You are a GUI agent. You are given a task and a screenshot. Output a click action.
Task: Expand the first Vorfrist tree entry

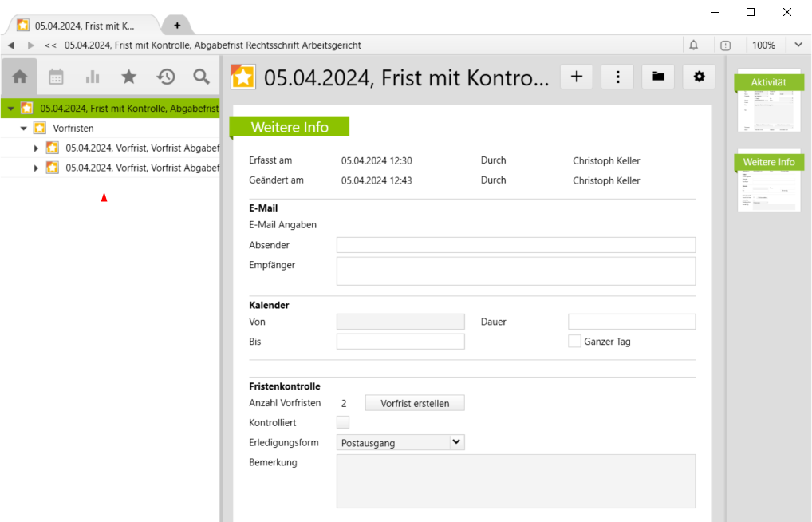[36, 148]
